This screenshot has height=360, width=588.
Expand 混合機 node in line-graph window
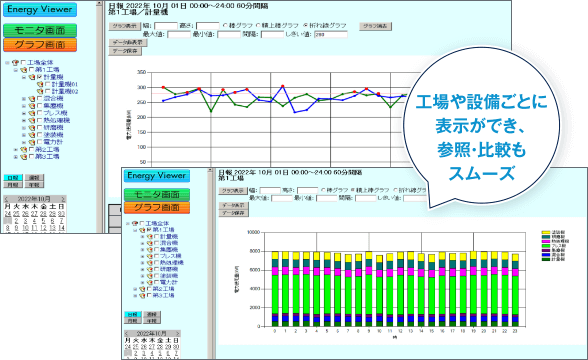pyautogui.click(x=24, y=99)
